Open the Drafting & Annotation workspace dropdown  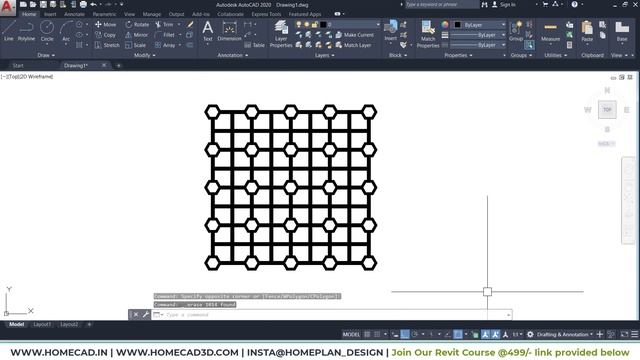pyautogui.click(x=564, y=334)
